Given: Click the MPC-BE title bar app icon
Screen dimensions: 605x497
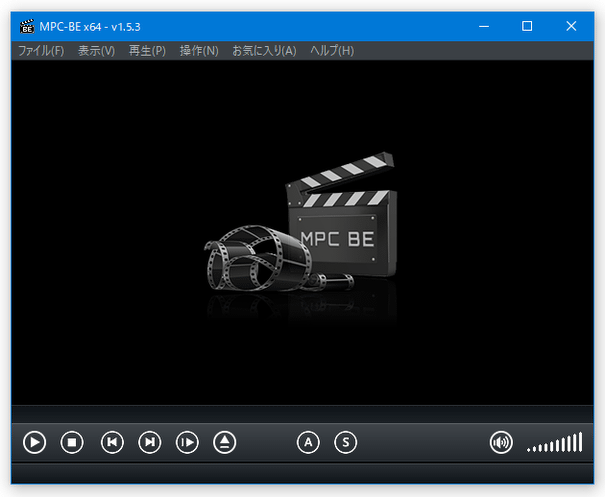Looking at the screenshot, I should click(25, 26).
